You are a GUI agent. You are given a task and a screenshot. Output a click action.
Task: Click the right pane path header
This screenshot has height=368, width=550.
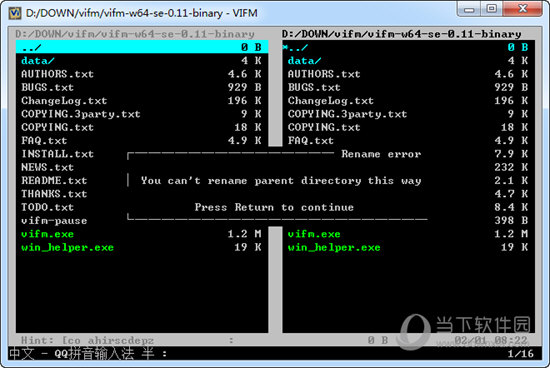(402, 34)
